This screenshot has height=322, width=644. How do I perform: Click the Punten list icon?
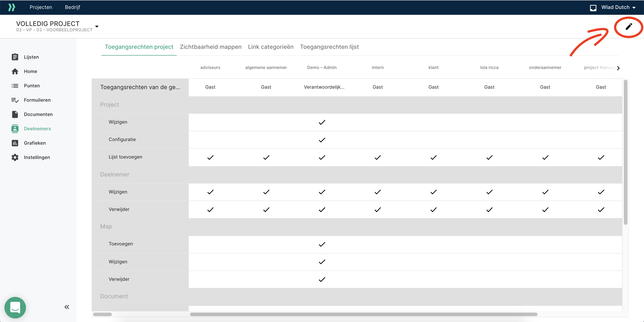tap(15, 86)
